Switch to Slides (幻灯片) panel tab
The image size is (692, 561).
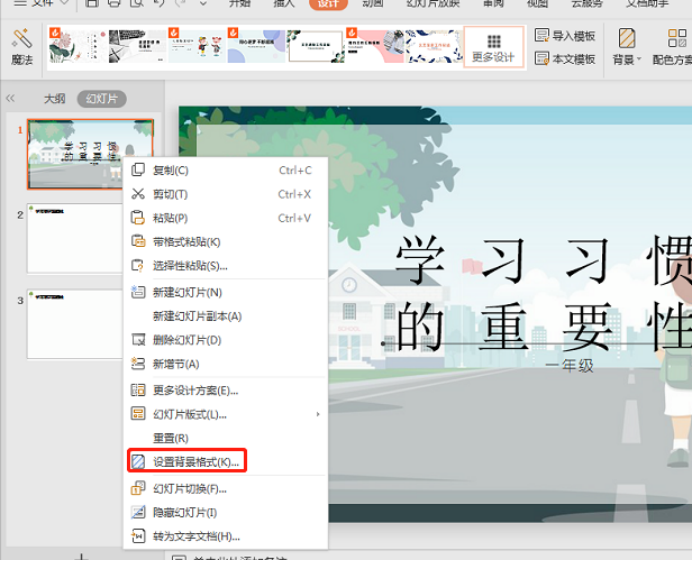click(102, 98)
